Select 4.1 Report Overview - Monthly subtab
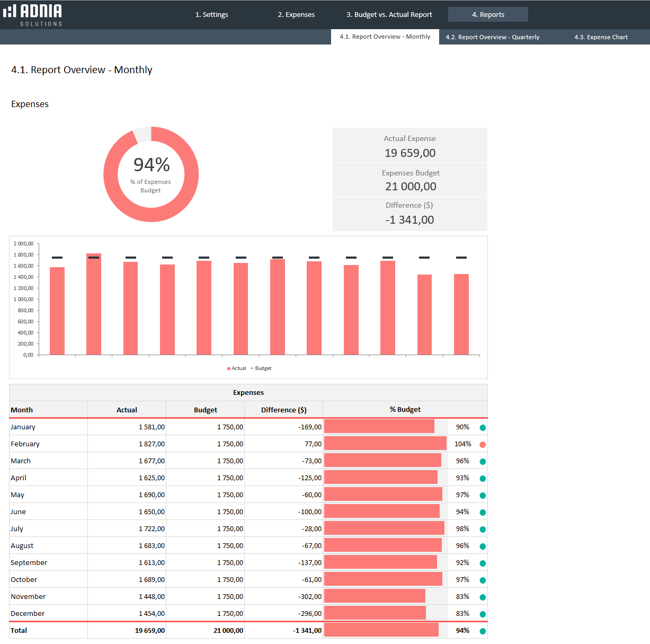 [x=385, y=37]
